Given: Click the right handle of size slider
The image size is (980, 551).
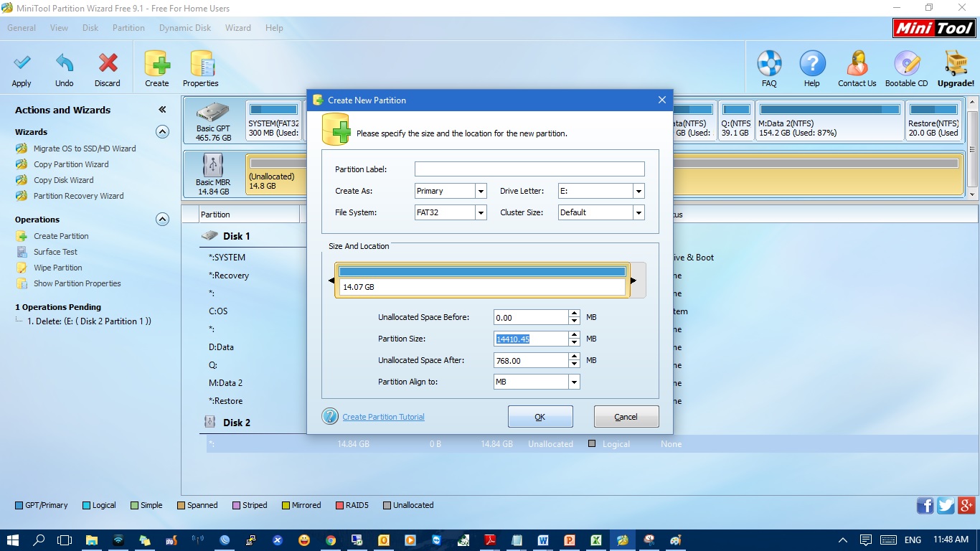Looking at the screenshot, I should (633, 281).
